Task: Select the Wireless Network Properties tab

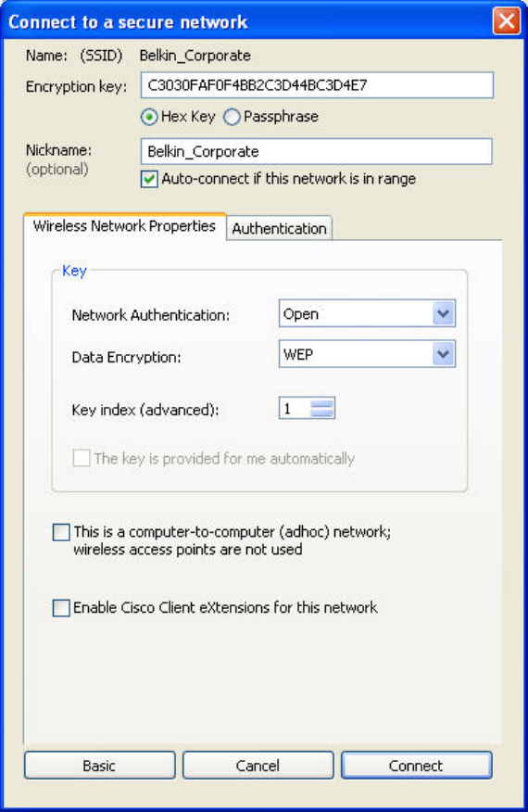Action: (124, 226)
